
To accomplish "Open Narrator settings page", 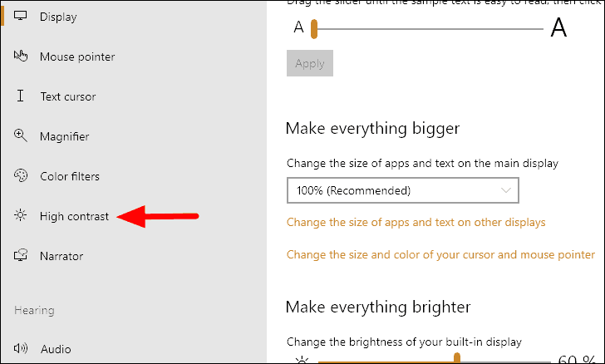I will [61, 256].
